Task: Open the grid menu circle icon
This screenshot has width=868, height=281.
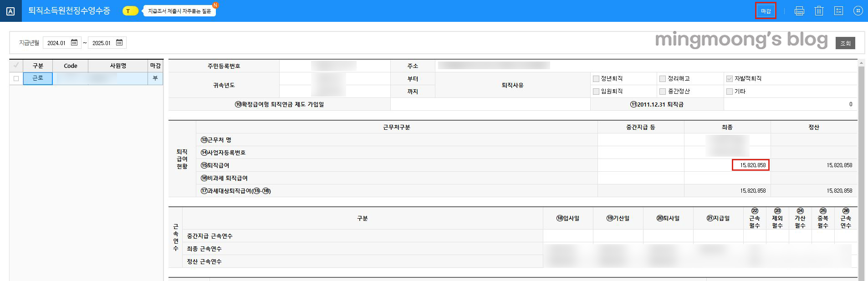Action: point(858,11)
